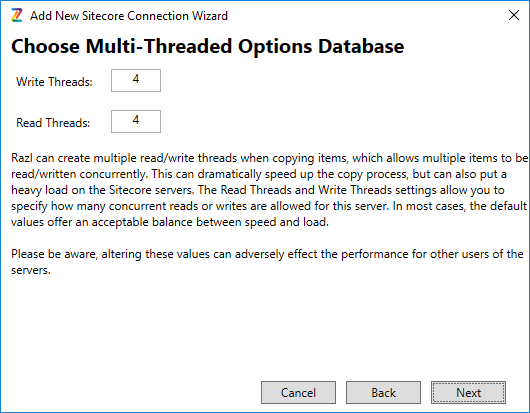Click the word Wizard in the title bar

[x=210, y=16]
